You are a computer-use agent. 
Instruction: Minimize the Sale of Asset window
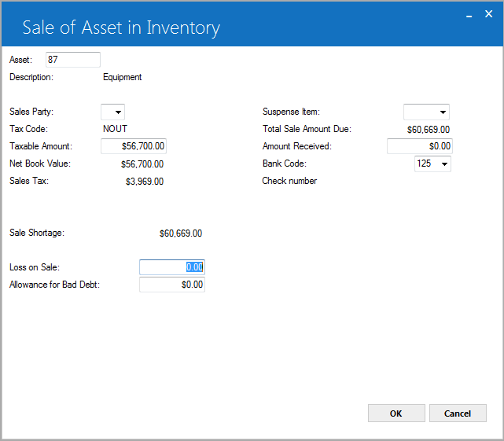click(469, 14)
